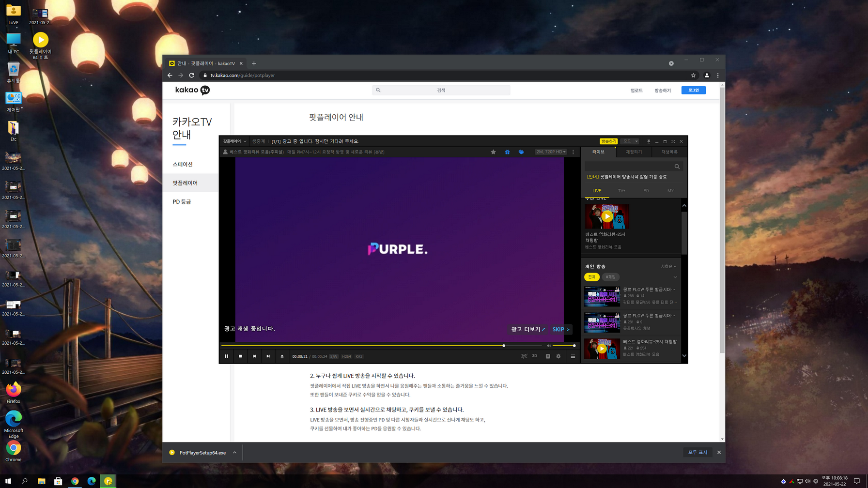The image size is (868, 488).
Task: Click the 생중계 label in the title bar
Action: coord(259,141)
